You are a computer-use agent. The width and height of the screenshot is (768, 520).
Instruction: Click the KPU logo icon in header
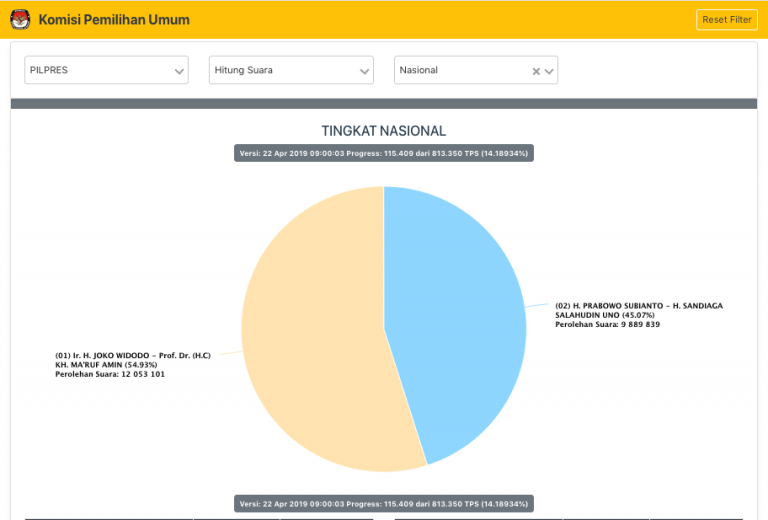(20, 20)
